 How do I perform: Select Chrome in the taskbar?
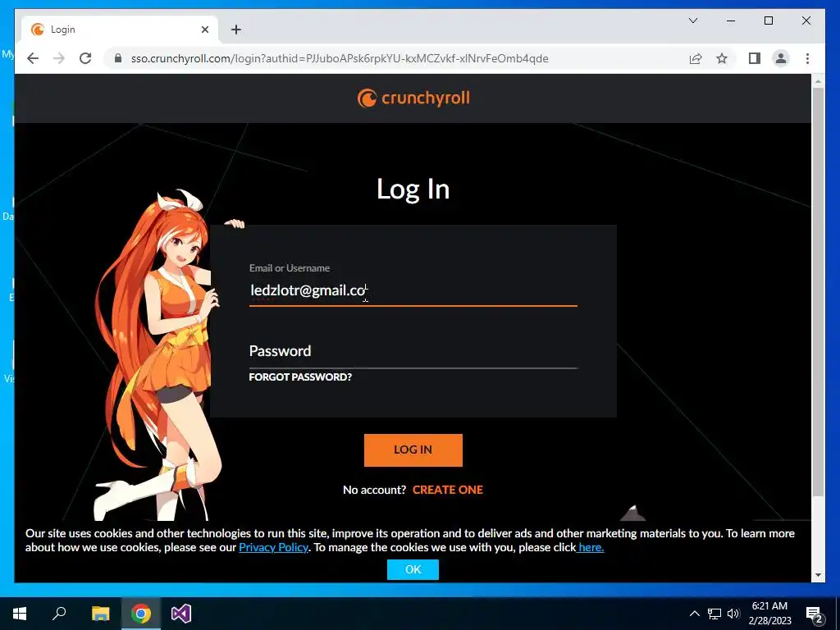(141, 614)
